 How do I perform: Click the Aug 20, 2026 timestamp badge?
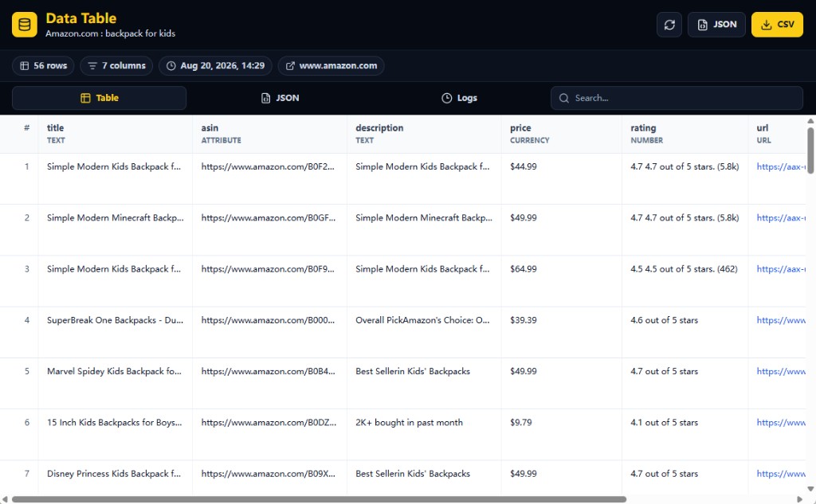pyautogui.click(x=215, y=65)
